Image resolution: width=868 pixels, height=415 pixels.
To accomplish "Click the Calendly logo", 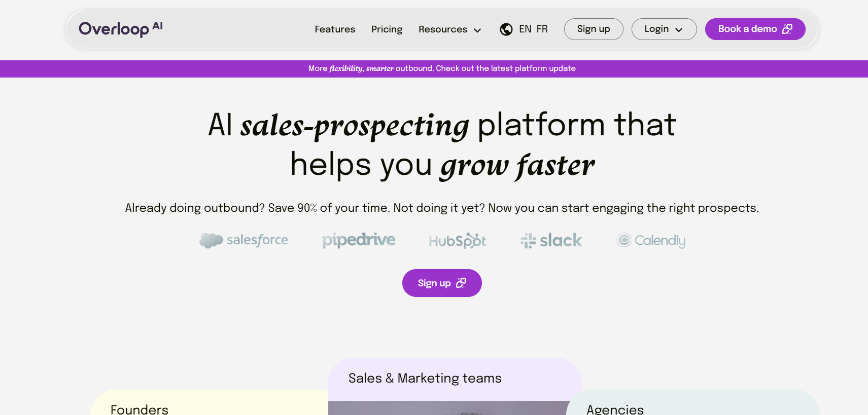I will pos(651,240).
